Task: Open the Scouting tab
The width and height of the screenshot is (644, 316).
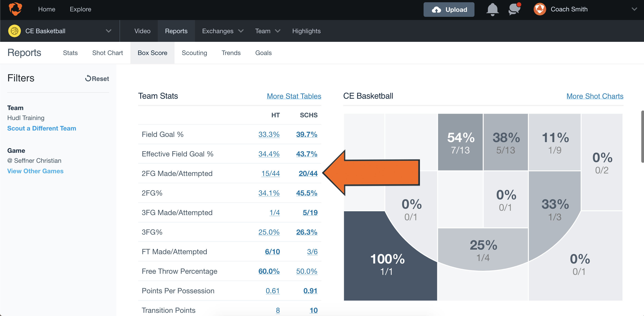Action: click(x=194, y=53)
